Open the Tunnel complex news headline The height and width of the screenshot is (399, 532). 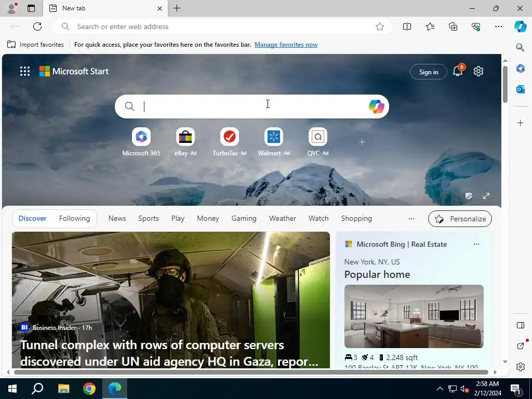169,353
